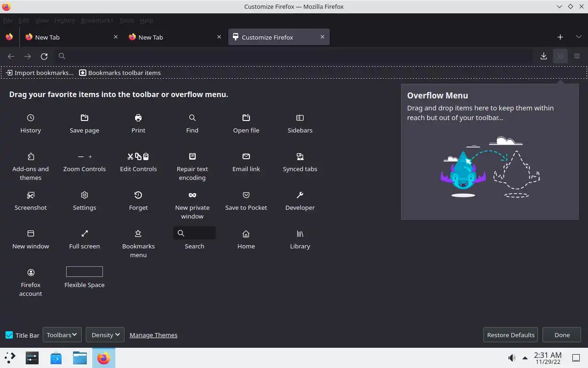The height and width of the screenshot is (368, 588).
Task: Click the Screenshot icon
Action: (x=30, y=195)
